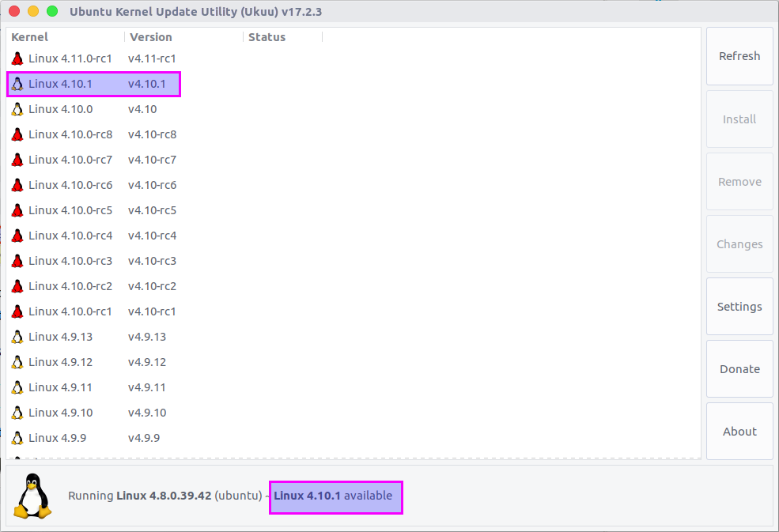Viewport: 779px width, 532px height.
Task: Click version cell 'v4.9.10'
Action: 147,413
